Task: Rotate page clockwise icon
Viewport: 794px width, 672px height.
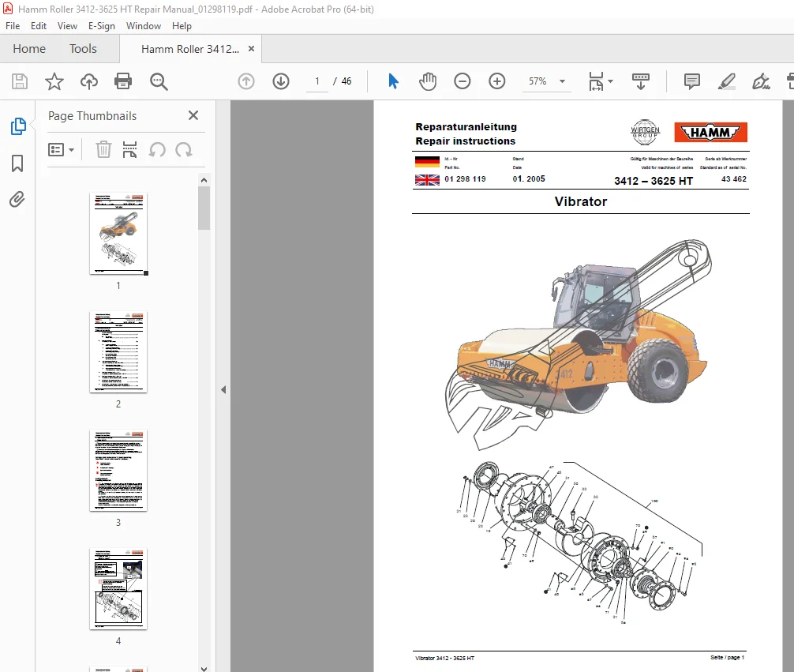Action: (183, 150)
